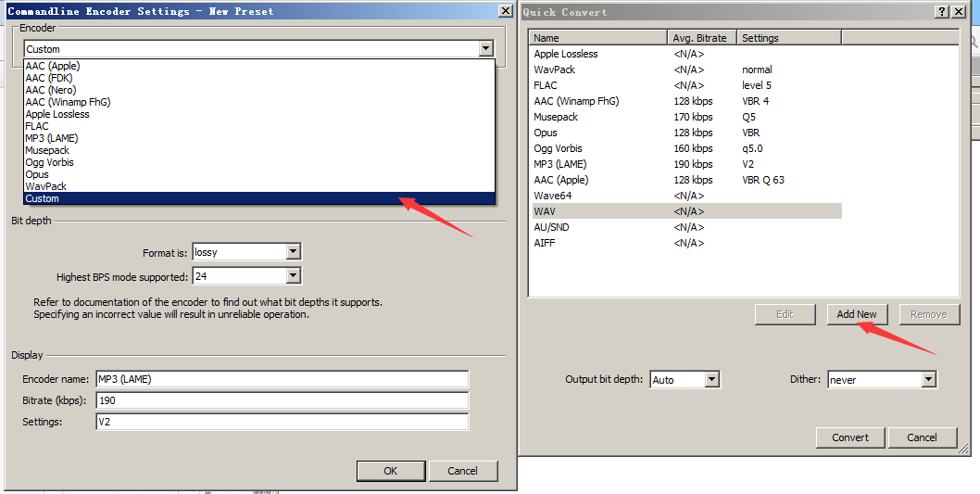This screenshot has width=980, height=494.
Task: Select Apple Lossless in encoder dropdown list
Action: point(259,114)
